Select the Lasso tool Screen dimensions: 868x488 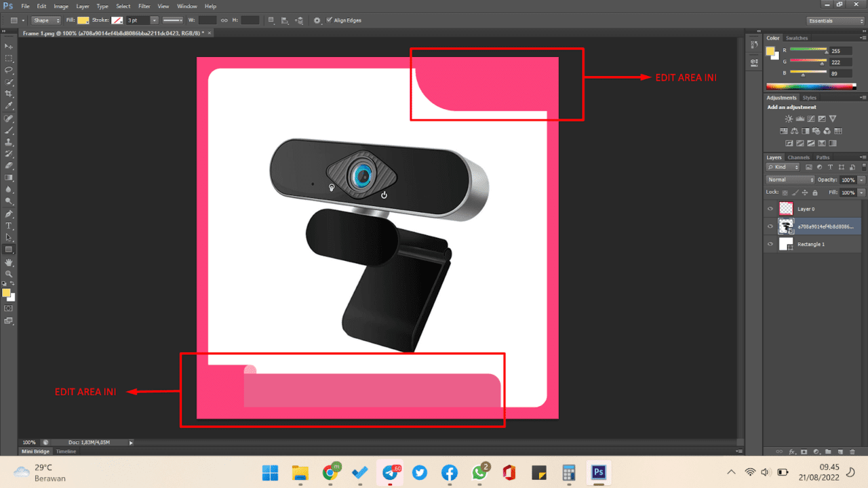click(x=9, y=70)
